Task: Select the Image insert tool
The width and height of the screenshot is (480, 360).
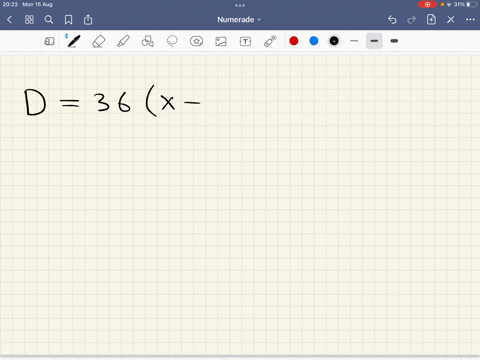Action: 221,41
